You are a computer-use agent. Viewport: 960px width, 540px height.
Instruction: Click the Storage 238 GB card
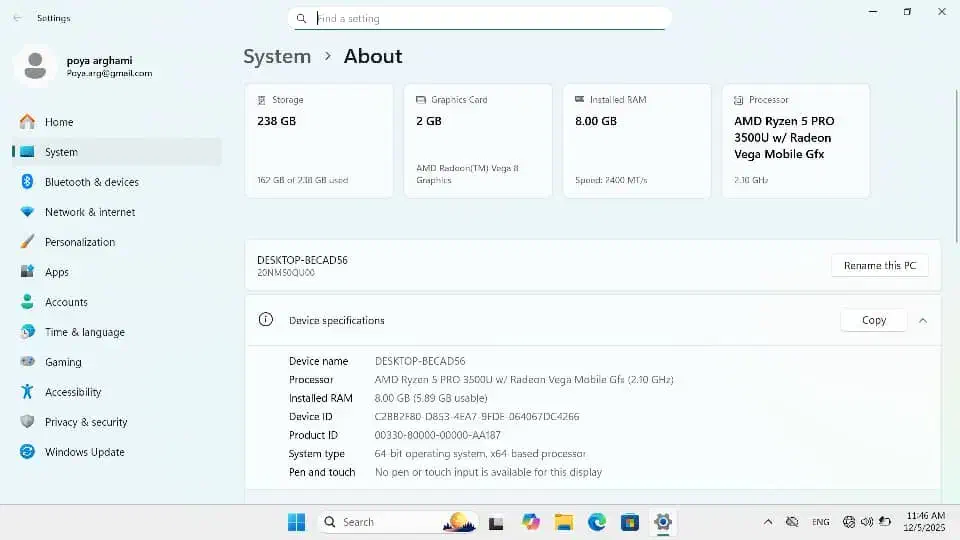[x=319, y=141]
